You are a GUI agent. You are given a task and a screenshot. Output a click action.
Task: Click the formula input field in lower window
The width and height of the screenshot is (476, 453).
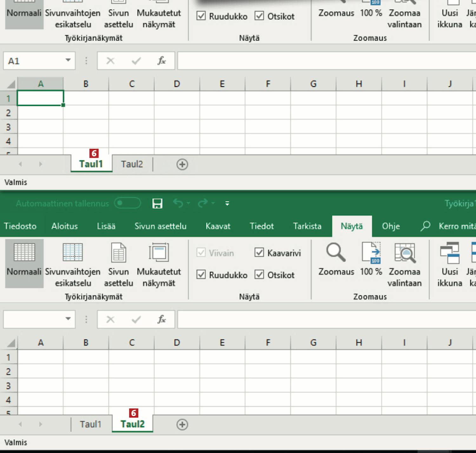(x=327, y=319)
